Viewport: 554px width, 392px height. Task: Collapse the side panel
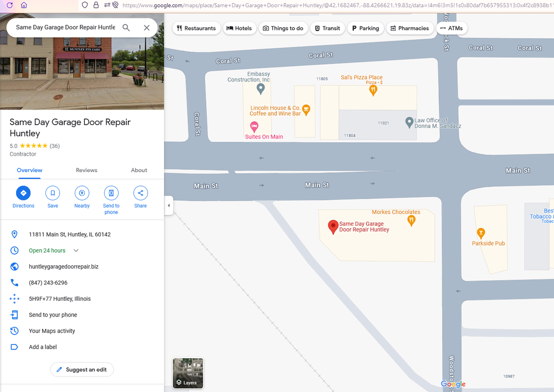(x=168, y=205)
